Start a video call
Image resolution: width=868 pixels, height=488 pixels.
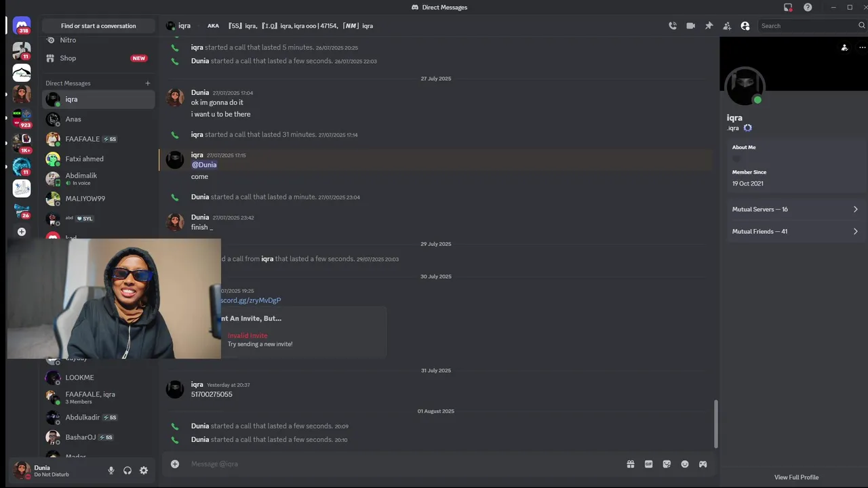point(690,26)
